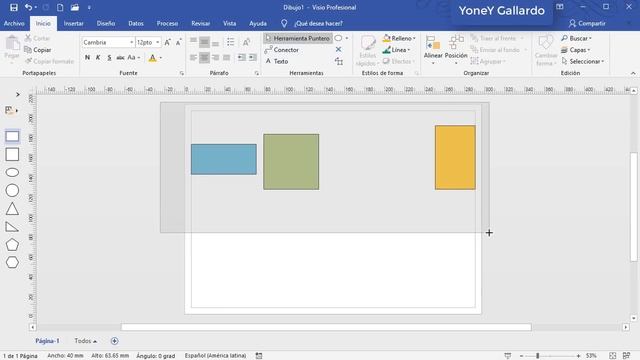Select the triangle shape in the stencil
This screenshot has width=640, height=360.
pyautogui.click(x=12, y=209)
